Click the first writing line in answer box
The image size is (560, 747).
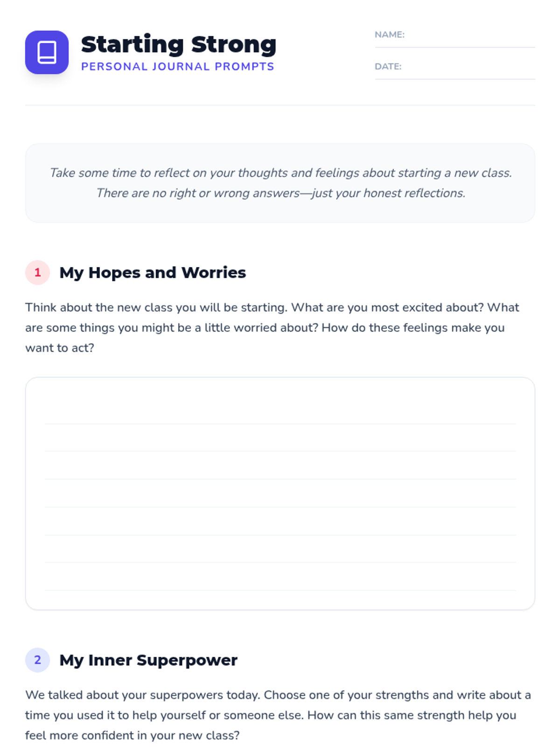click(x=280, y=410)
